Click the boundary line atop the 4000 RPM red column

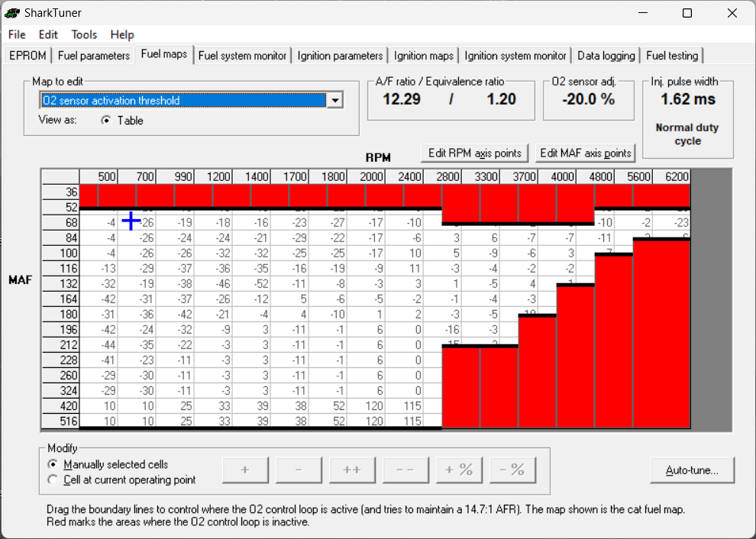(x=576, y=285)
